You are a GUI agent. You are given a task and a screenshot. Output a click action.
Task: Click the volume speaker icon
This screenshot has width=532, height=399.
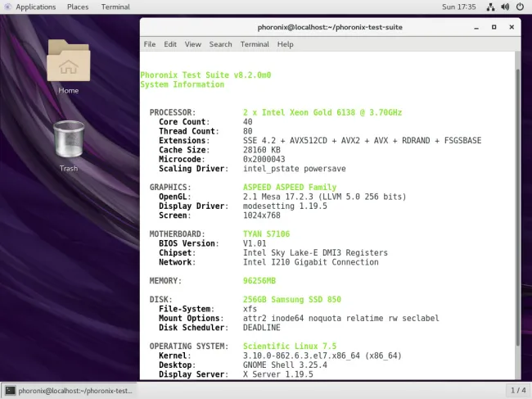click(x=503, y=7)
